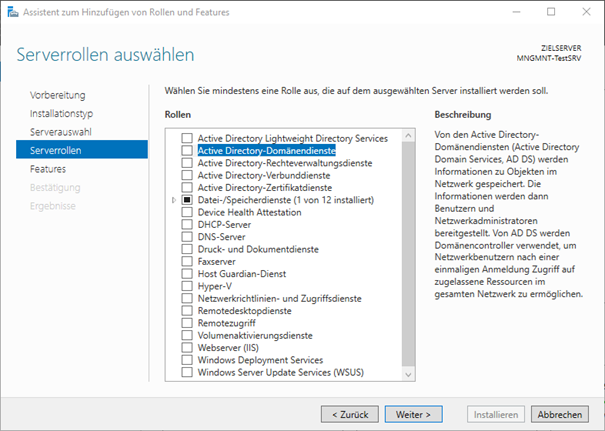Check Windows Server Update Services (WSUS)
This screenshot has height=431, width=605.
[186, 372]
